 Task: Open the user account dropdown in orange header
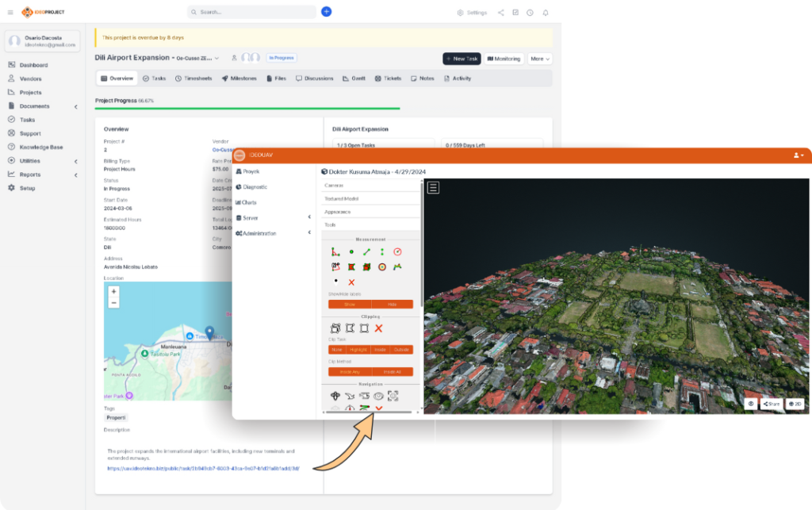pyautogui.click(x=799, y=155)
